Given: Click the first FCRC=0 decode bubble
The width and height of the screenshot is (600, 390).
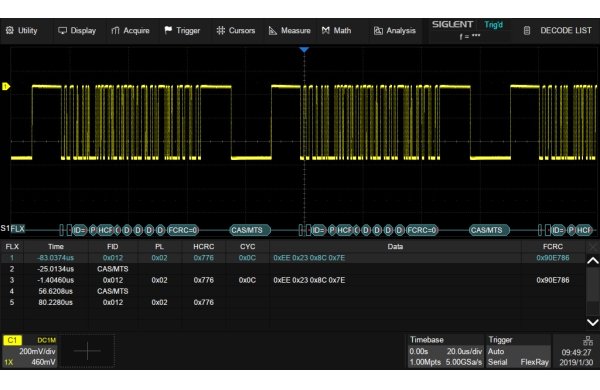Looking at the screenshot, I should tap(183, 230).
